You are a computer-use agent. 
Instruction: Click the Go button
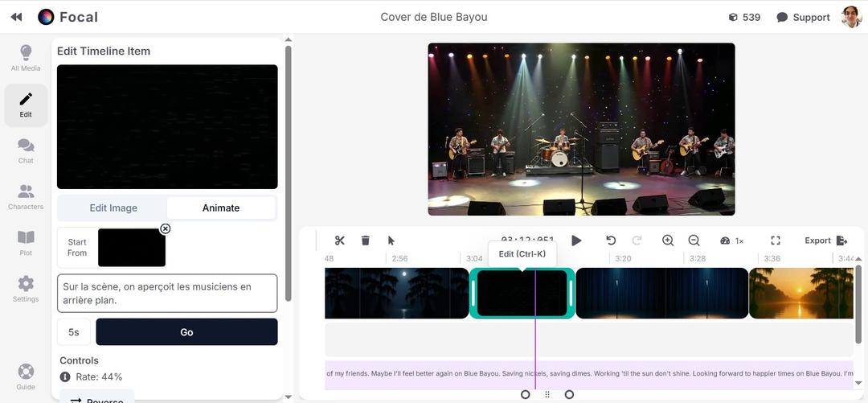(x=186, y=332)
